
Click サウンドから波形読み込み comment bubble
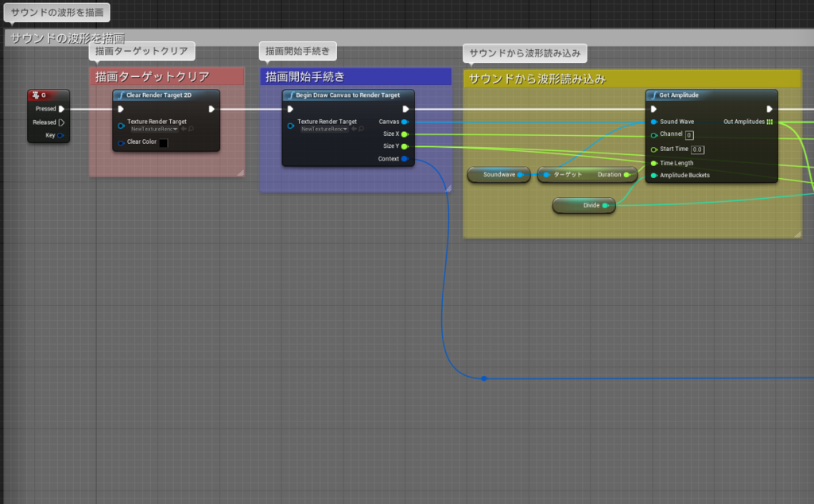[x=525, y=53]
